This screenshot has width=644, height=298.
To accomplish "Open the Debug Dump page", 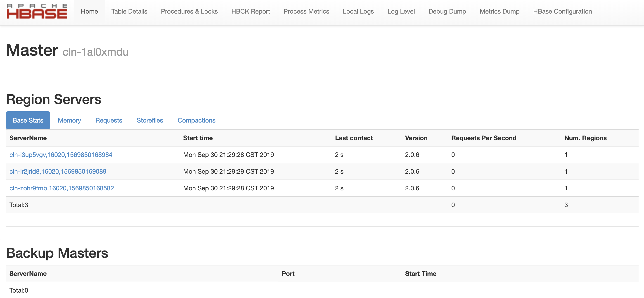I will 446,11.
